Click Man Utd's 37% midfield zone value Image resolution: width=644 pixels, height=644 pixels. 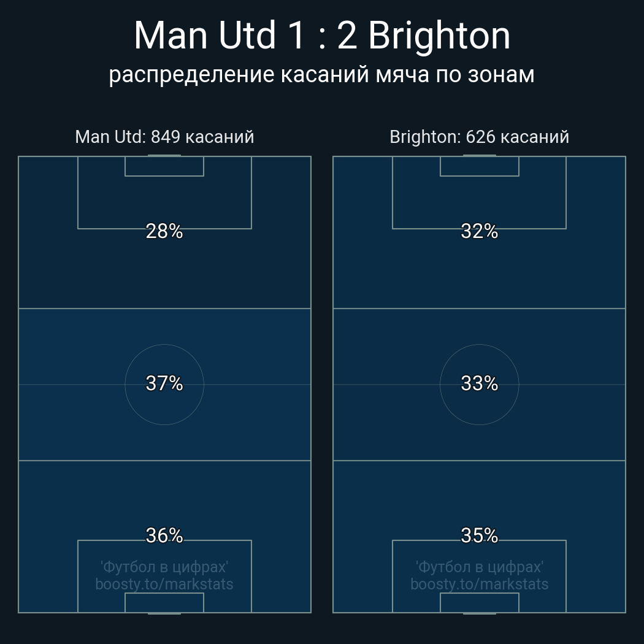click(164, 383)
